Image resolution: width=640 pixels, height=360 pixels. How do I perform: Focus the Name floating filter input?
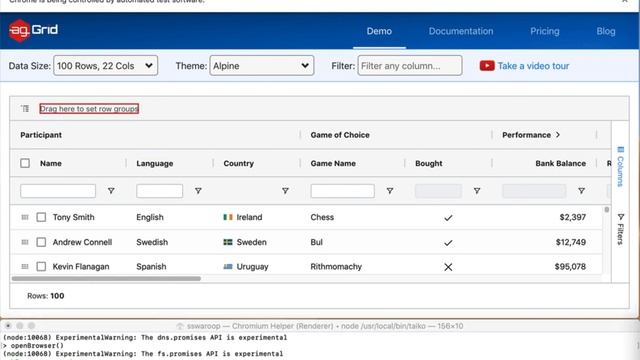58,191
